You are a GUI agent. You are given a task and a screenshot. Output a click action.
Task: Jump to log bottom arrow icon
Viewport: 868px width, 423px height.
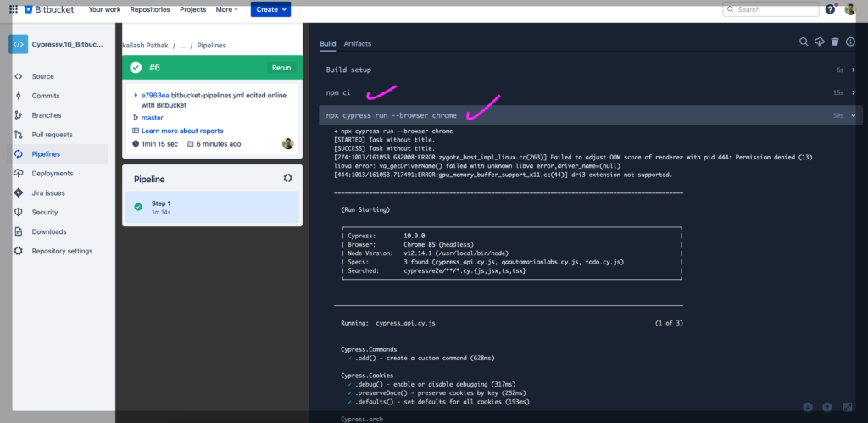point(808,407)
